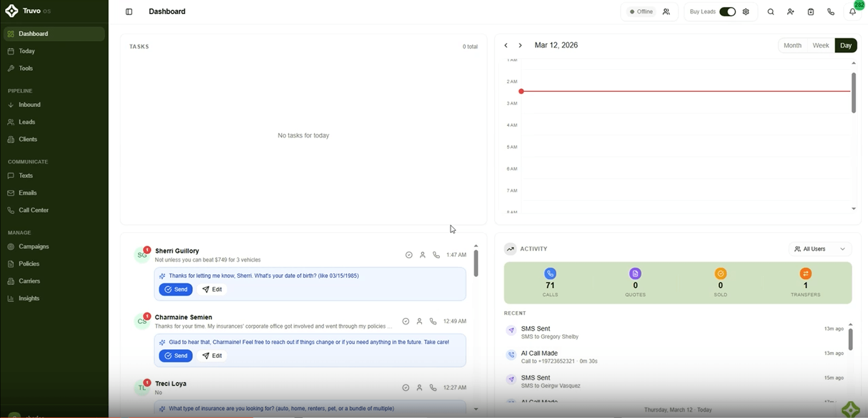Click the Sold stat icon
Viewport: 868px width, 418px height.
click(720, 274)
